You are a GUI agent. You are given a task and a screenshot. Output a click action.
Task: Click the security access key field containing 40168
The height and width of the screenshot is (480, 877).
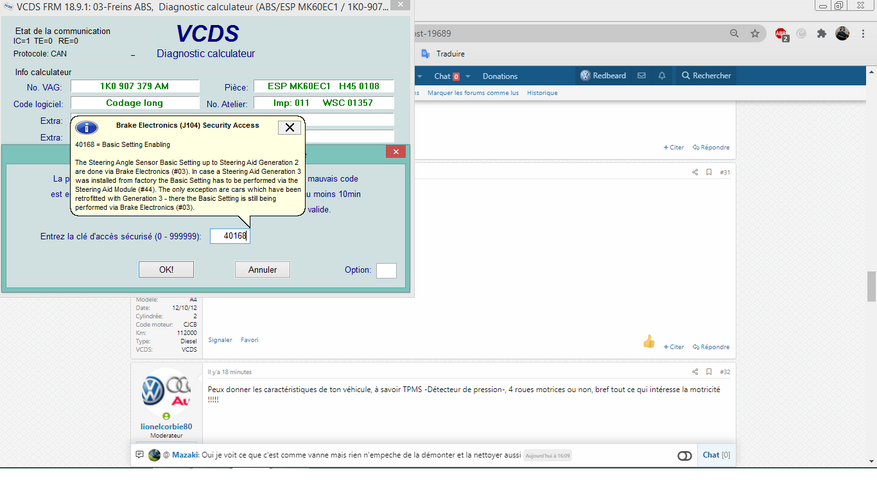pyautogui.click(x=230, y=236)
